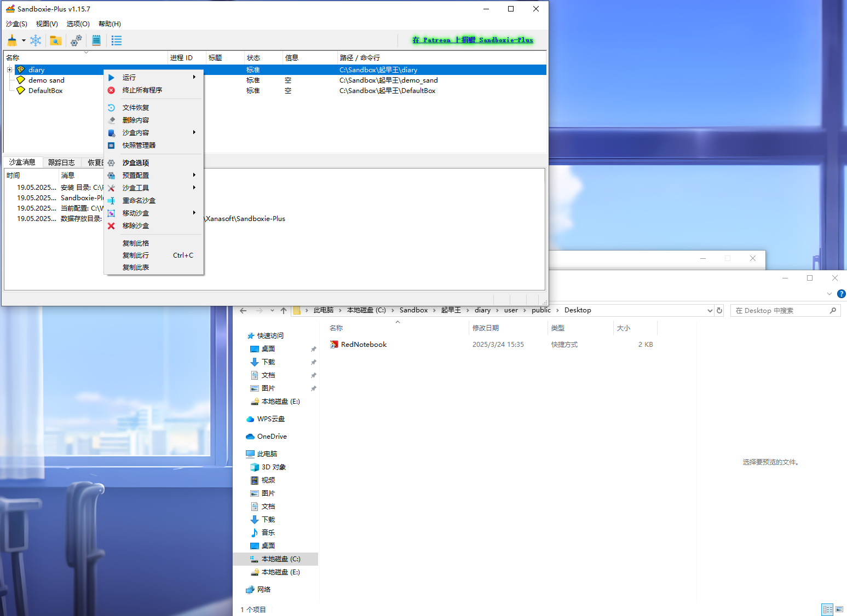The height and width of the screenshot is (616, 847).
Task: Click the diary breadcrumb in address bar
Action: (x=482, y=310)
